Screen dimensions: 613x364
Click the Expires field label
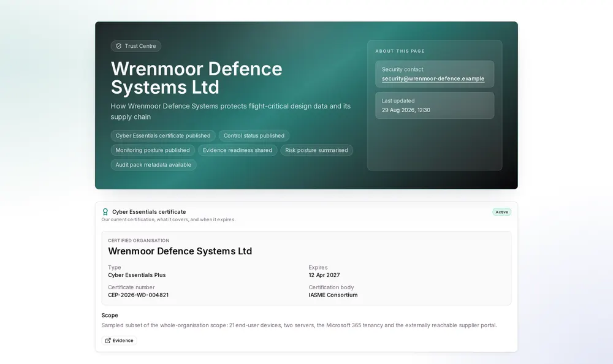click(318, 267)
